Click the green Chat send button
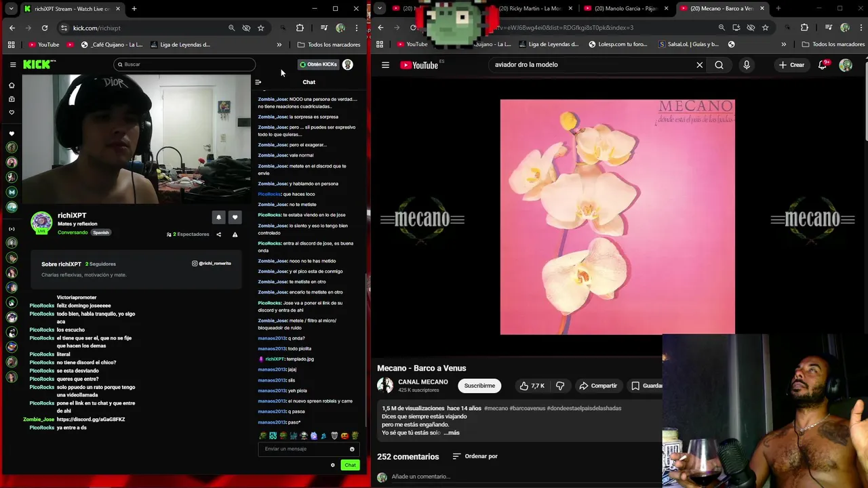Image resolution: width=868 pixels, height=488 pixels. click(350, 465)
